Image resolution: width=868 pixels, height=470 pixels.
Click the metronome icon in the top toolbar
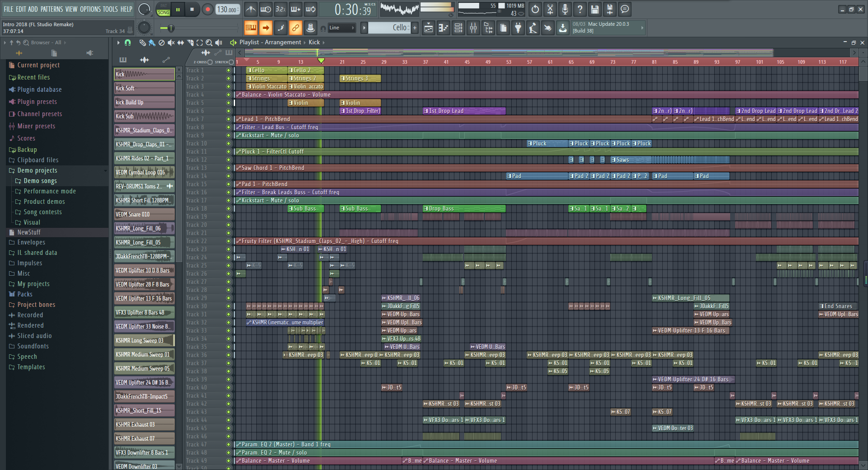250,9
